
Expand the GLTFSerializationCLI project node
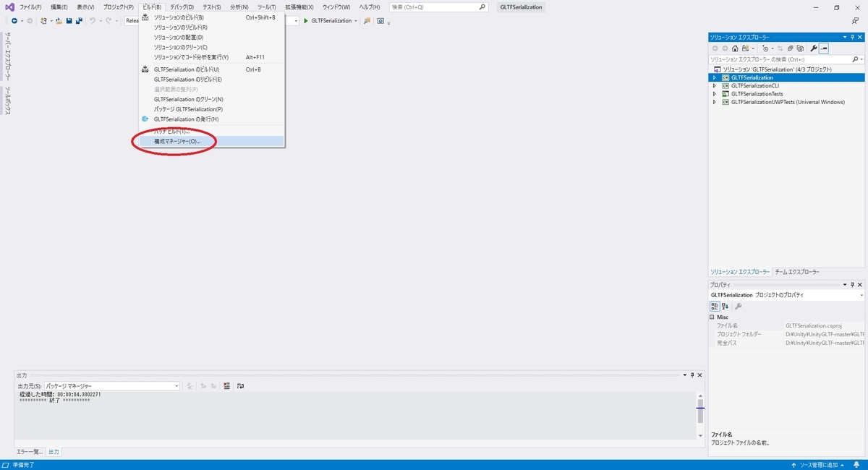(715, 85)
